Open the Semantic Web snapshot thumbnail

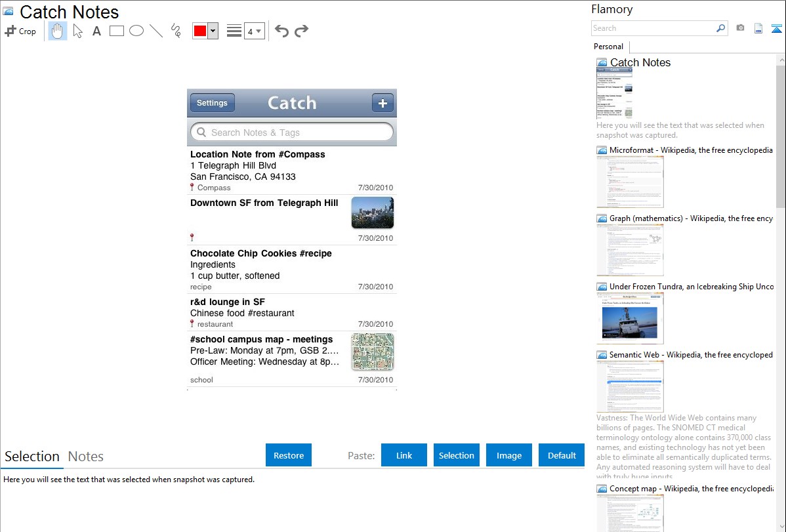click(630, 386)
